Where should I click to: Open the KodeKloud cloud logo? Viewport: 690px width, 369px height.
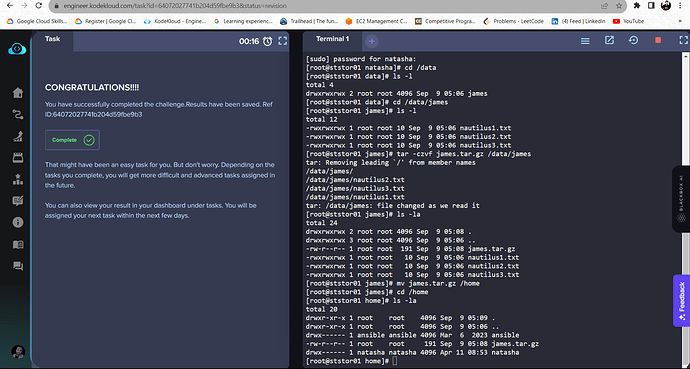coord(17,49)
